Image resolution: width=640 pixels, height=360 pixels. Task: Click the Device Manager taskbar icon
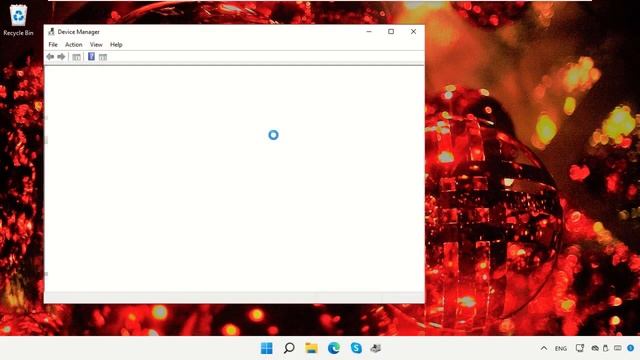pyautogui.click(x=376, y=348)
